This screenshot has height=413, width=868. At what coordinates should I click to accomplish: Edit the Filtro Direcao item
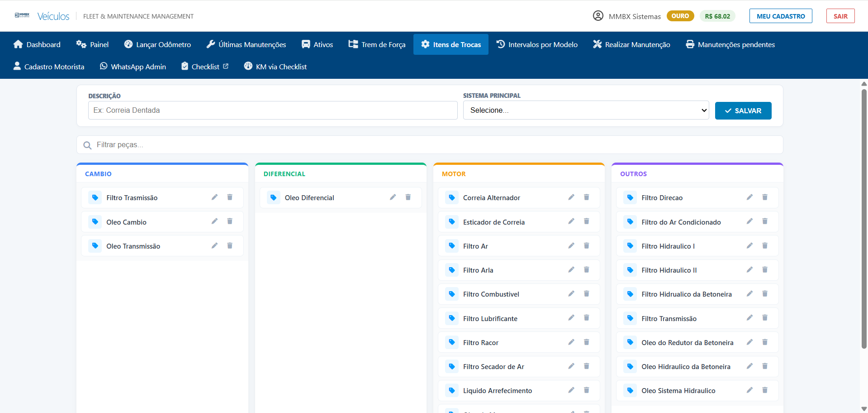coord(749,197)
